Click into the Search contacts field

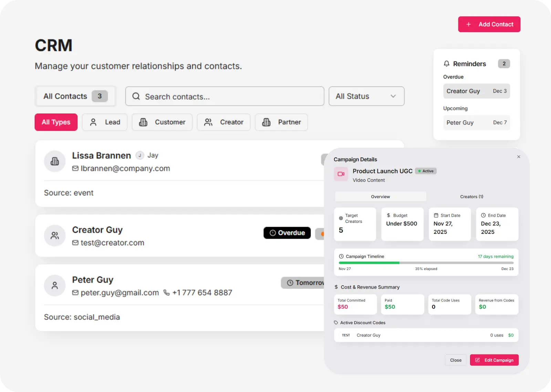(231, 96)
